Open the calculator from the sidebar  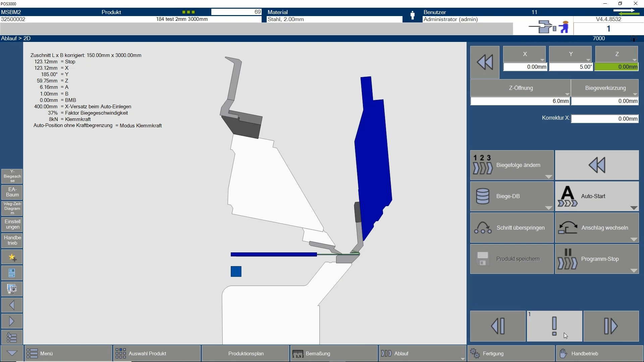[x=12, y=273]
